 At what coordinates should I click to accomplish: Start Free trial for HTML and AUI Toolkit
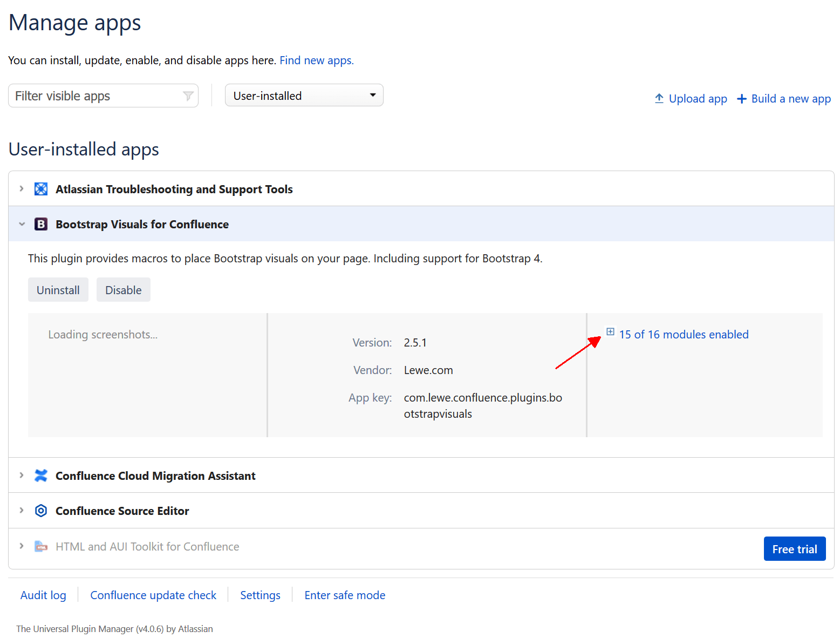pyautogui.click(x=795, y=549)
